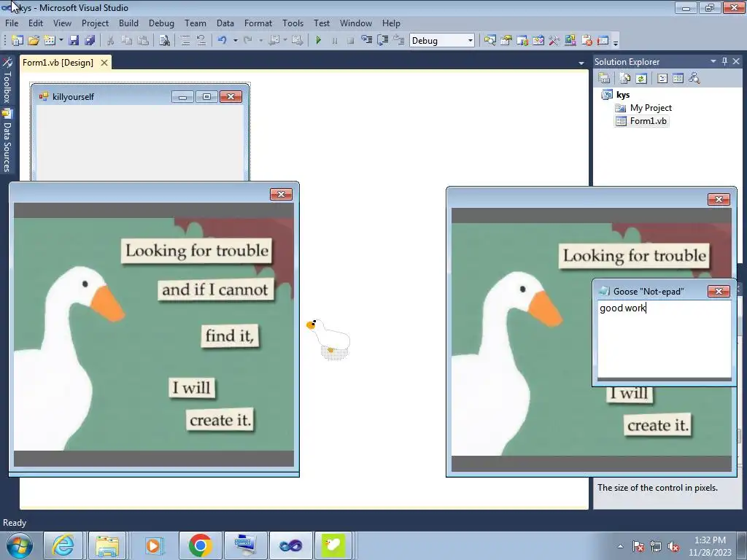
Task: Click the Add New Item toolbar icon
Action: (49, 41)
